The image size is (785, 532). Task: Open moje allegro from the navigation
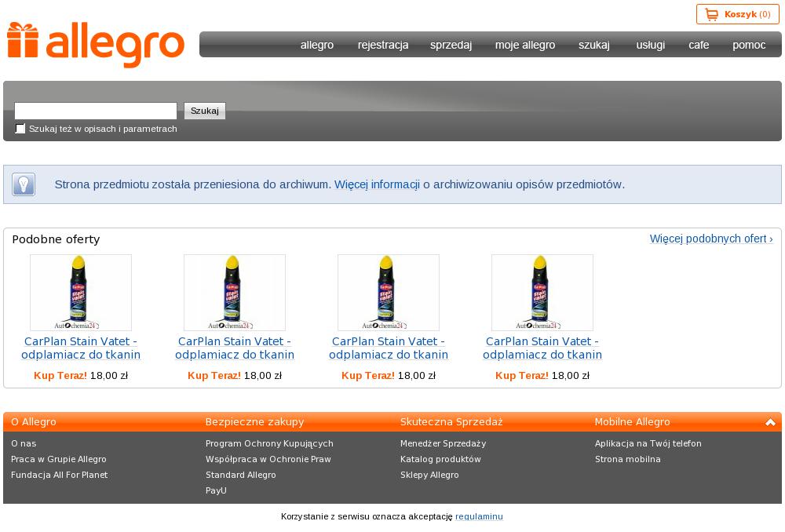(x=525, y=45)
